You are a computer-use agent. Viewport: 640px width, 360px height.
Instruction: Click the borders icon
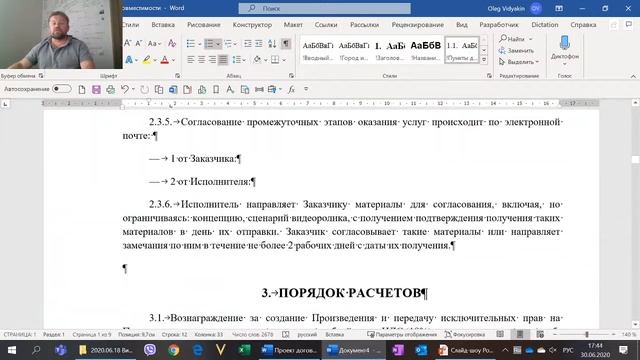276,60
